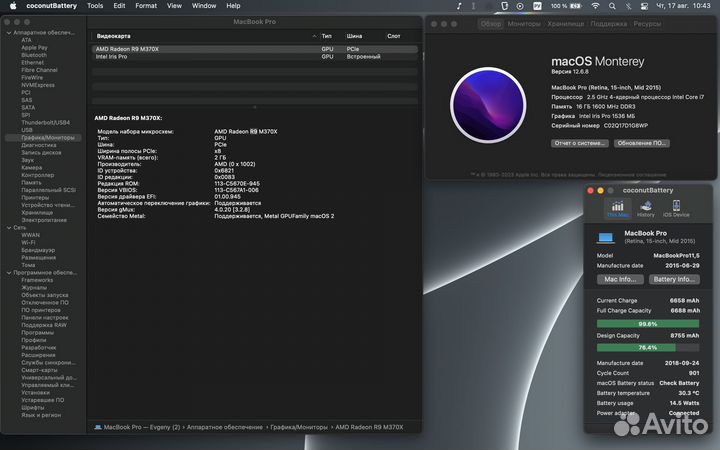The image size is (720, 450).
Task: Click the Bluetooth status icon in menu bar
Action: (x=628, y=6)
